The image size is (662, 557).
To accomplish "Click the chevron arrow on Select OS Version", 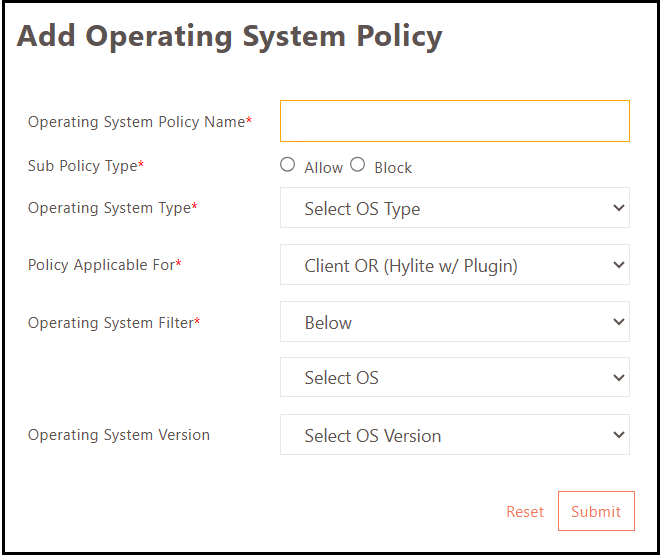I will (x=618, y=435).
